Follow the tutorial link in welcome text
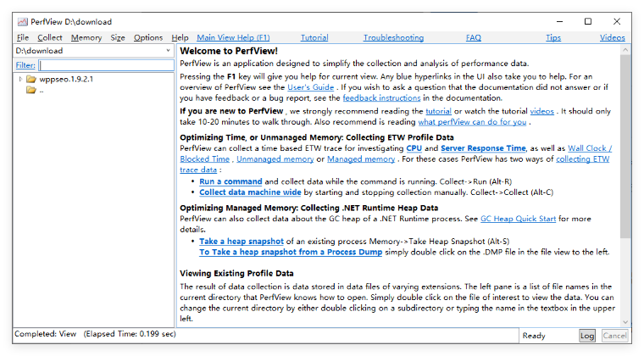 438,111
